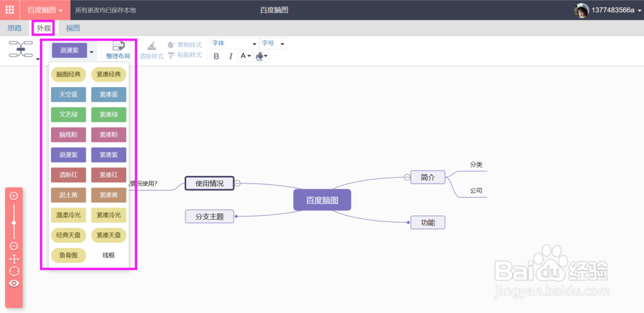The height and width of the screenshot is (313, 644).
Task: Toggle the navigator eye icon
Action: tap(14, 283)
